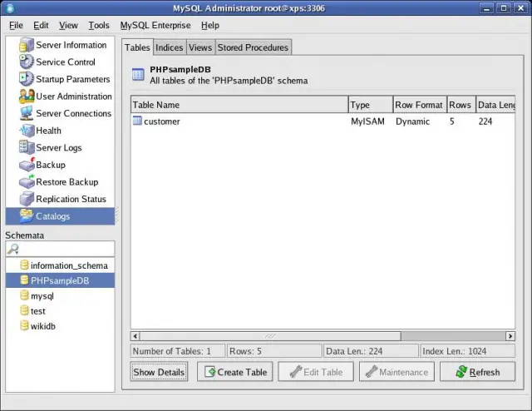Open the Restore Backup section
532x411 pixels.
tap(66, 181)
